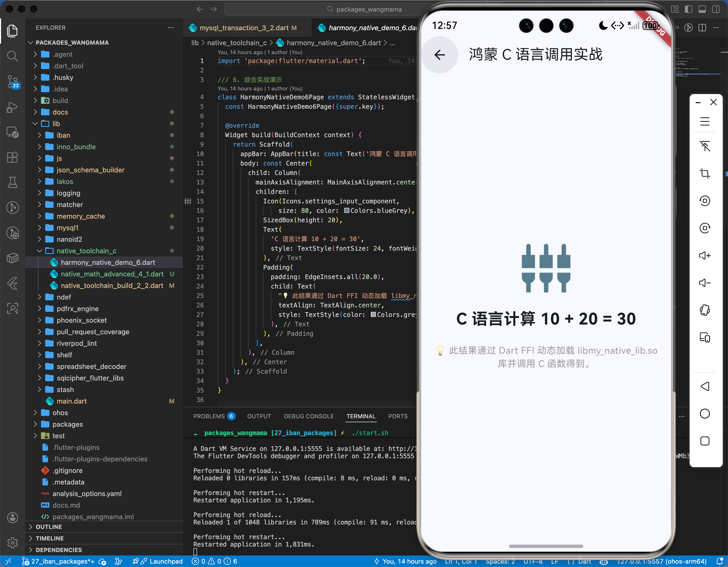Toggle the bottom panel layout icon

pos(702,9)
